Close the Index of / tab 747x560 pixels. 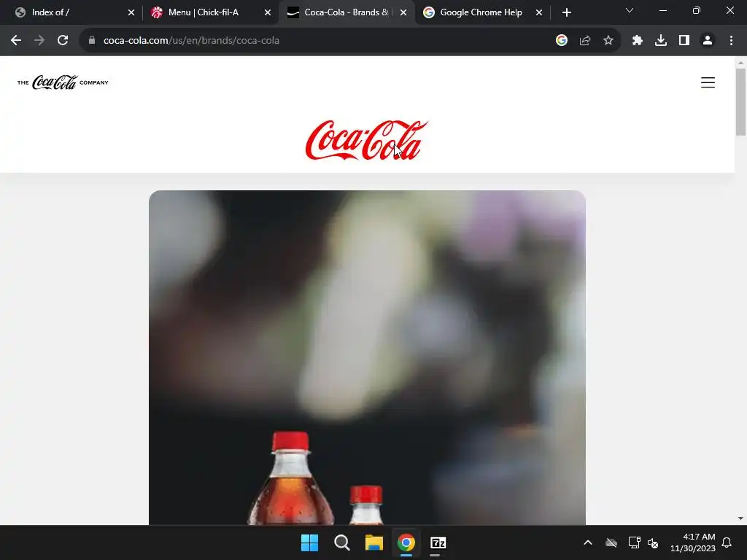131,12
